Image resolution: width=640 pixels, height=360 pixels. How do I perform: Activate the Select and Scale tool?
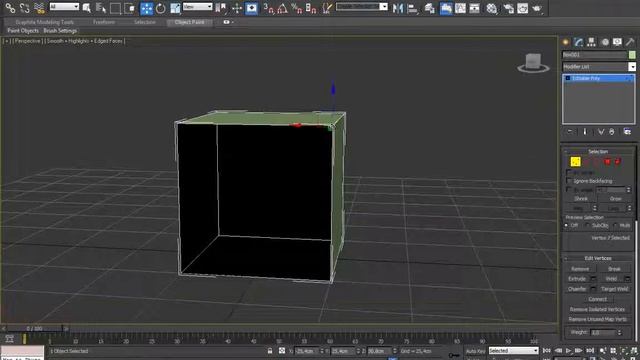coord(175,8)
